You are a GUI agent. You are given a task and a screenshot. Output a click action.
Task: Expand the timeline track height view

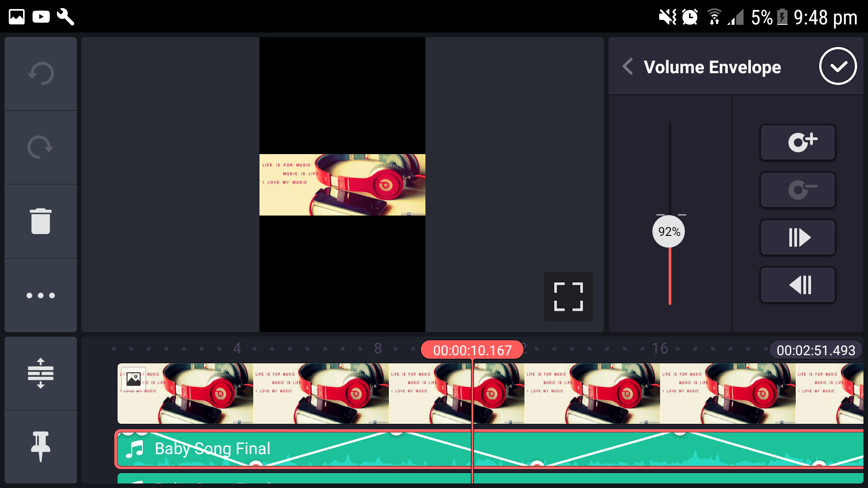(x=41, y=373)
